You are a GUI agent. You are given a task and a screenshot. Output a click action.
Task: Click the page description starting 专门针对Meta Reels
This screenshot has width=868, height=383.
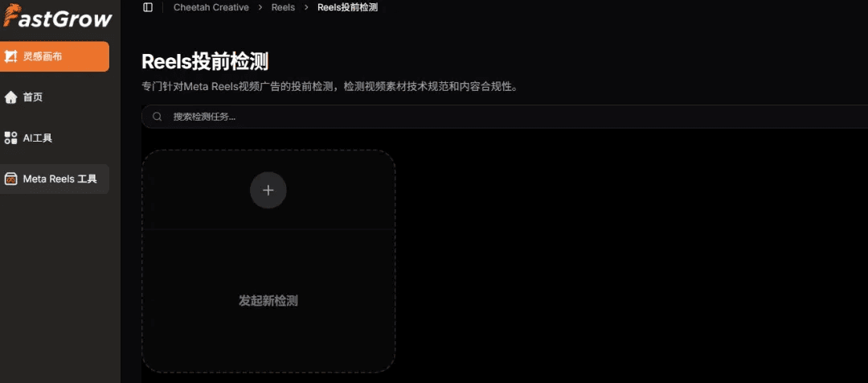tap(330, 87)
